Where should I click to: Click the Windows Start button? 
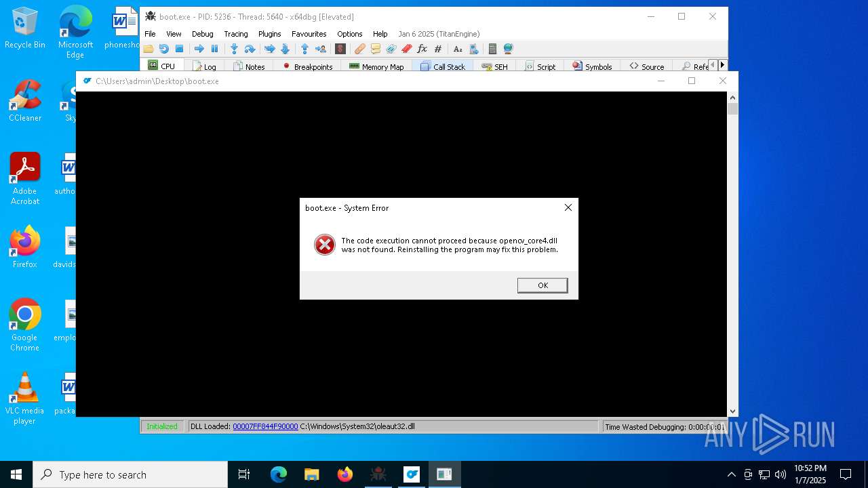click(16, 474)
